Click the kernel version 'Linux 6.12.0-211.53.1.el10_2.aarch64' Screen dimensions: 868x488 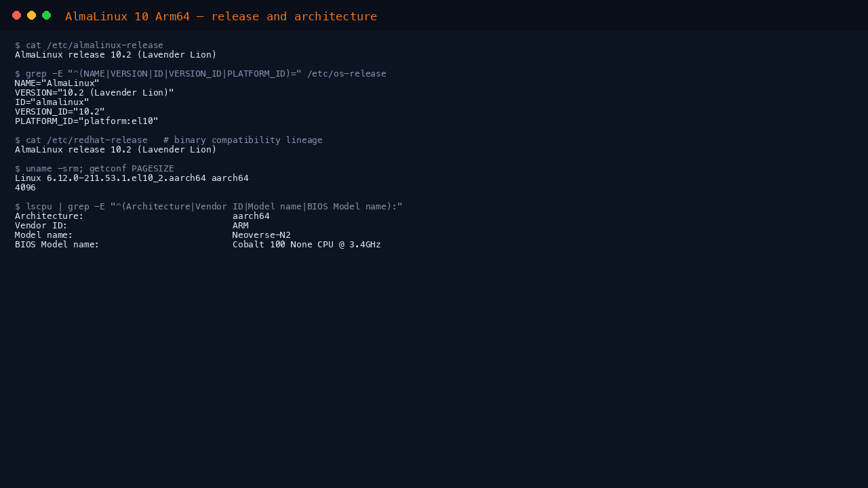[x=111, y=178]
